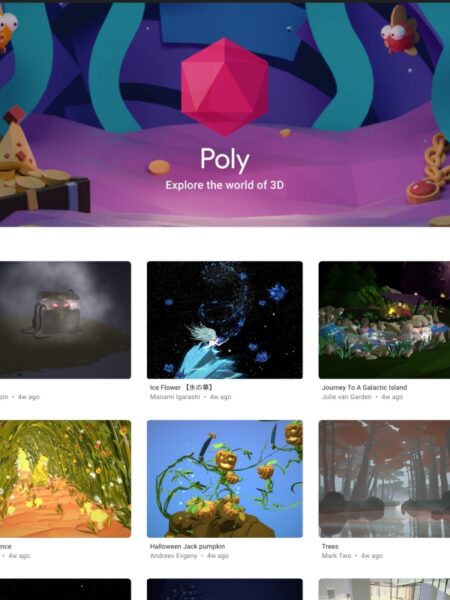Viewport: 450px width, 600px height.
Task: Open the Halloween Jack pumpkin thumbnail
Action: point(225,479)
